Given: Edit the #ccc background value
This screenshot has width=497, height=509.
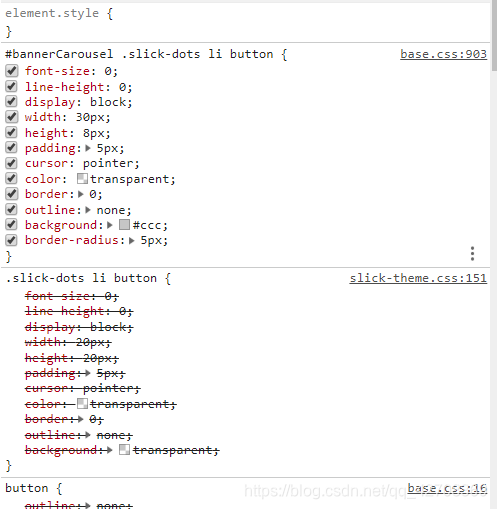Looking at the screenshot, I should (147, 225).
